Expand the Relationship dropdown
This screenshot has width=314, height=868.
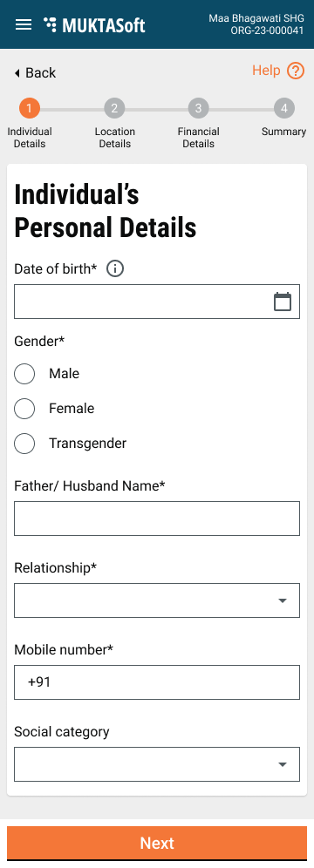(x=157, y=600)
